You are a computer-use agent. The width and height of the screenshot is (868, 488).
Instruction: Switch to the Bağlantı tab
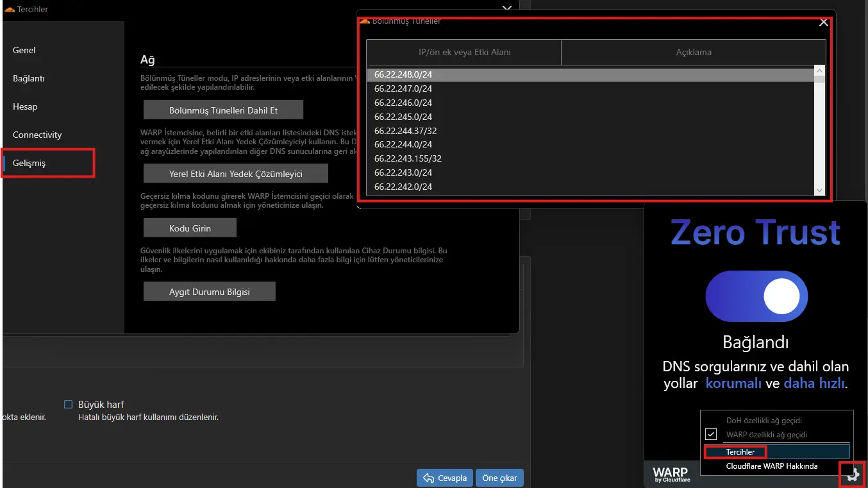(x=29, y=78)
